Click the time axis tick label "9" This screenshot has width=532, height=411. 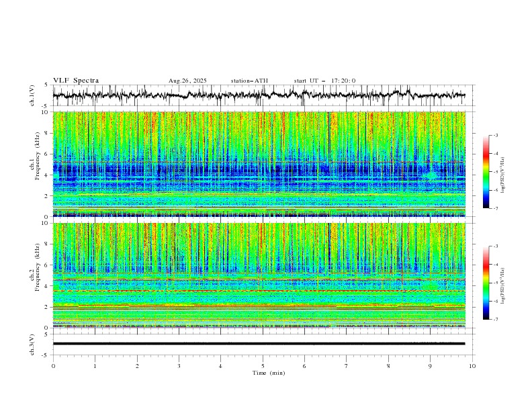pyautogui.click(x=430, y=366)
